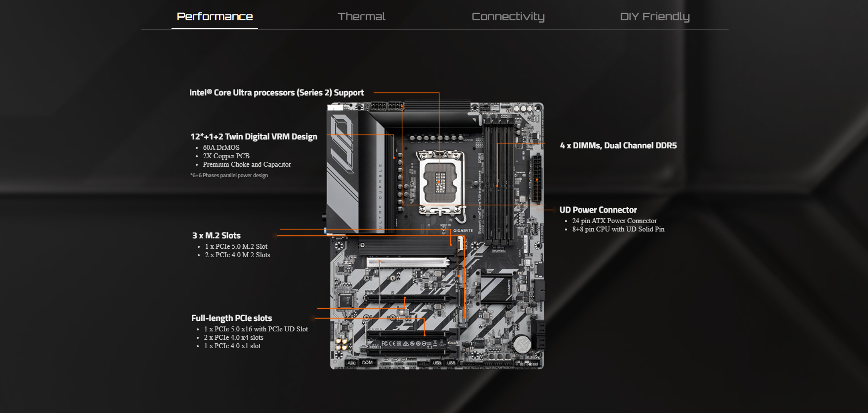
Task: Click the 'UD Power Connector' heading
Action: 598,210
